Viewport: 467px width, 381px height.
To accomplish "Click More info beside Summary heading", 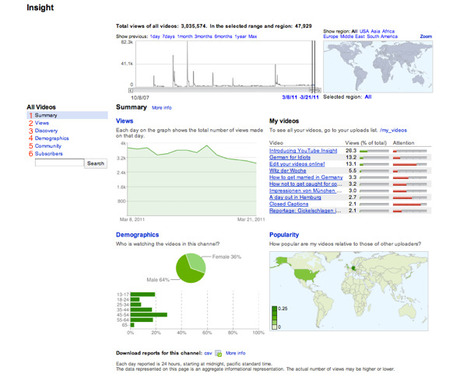I will point(162,108).
